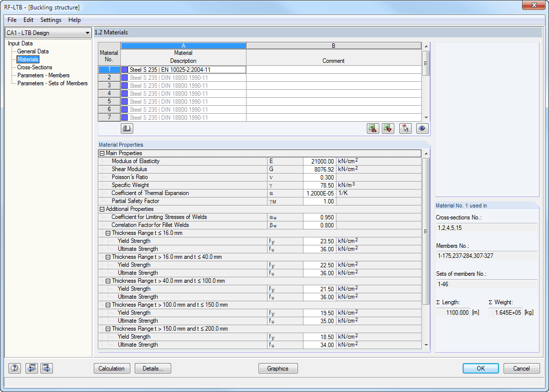Click Modulus of Elasticity value 21000.00

click(x=319, y=162)
